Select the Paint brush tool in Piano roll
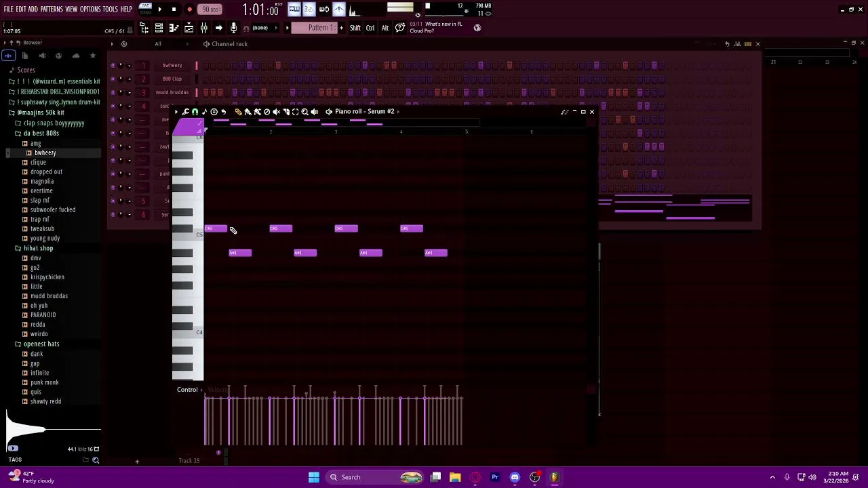This screenshot has width=868, height=488. click(x=248, y=112)
